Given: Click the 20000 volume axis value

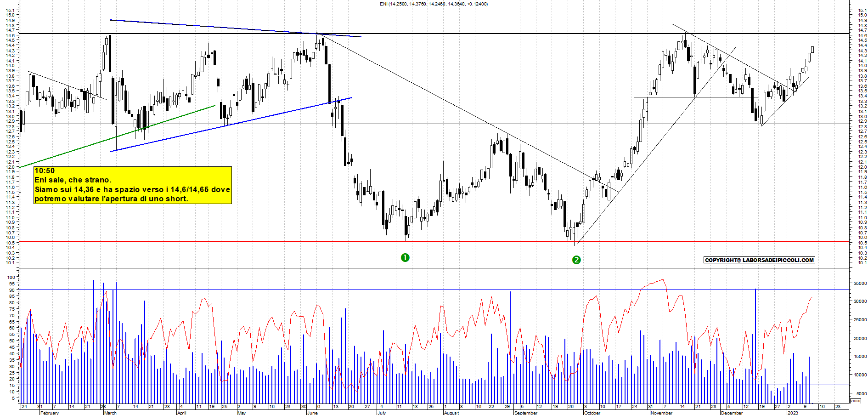Looking at the screenshot, I should click(x=860, y=339).
